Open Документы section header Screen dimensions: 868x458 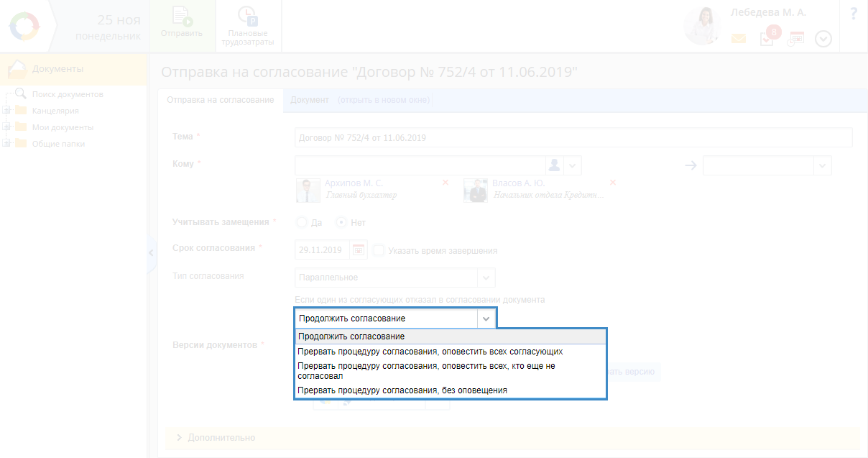tap(73, 69)
